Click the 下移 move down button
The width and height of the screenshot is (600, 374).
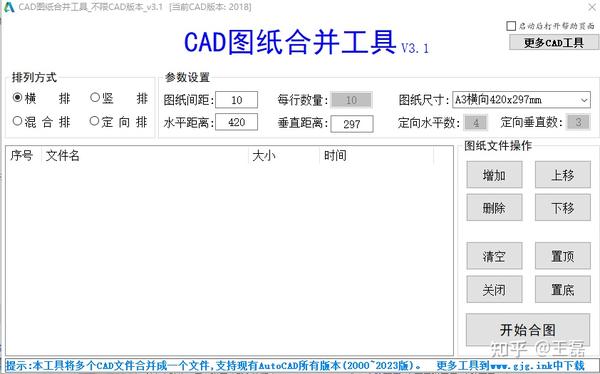coord(562,207)
